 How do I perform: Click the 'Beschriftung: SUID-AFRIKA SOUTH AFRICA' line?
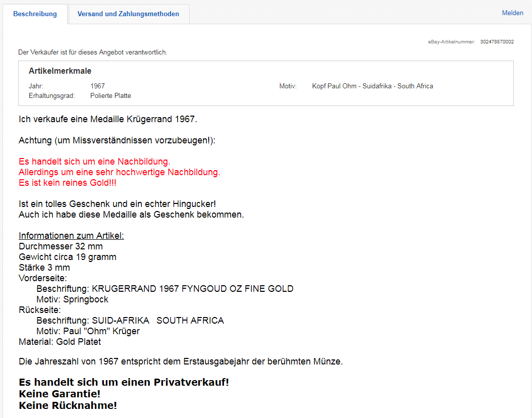[x=130, y=321]
